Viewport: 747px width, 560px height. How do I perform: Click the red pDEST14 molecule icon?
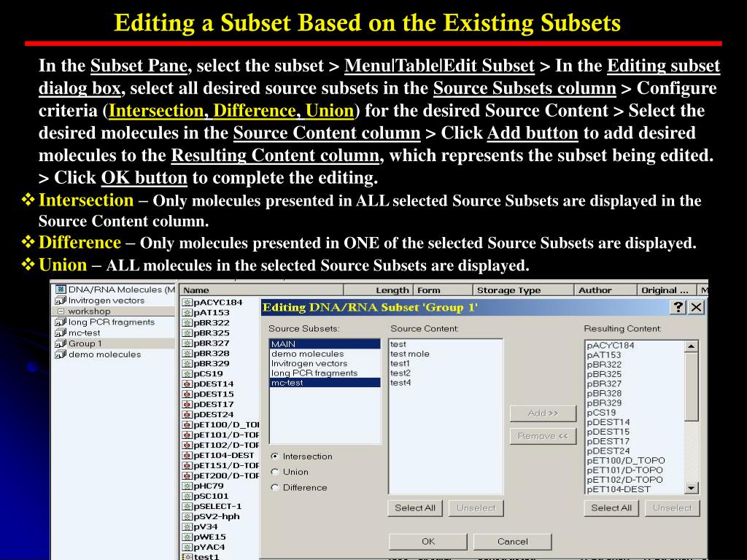[x=187, y=384]
